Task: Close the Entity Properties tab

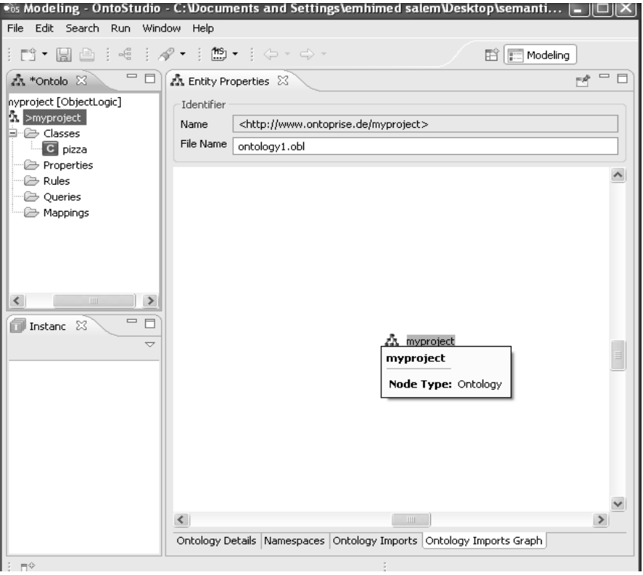Action: coord(283,80)
